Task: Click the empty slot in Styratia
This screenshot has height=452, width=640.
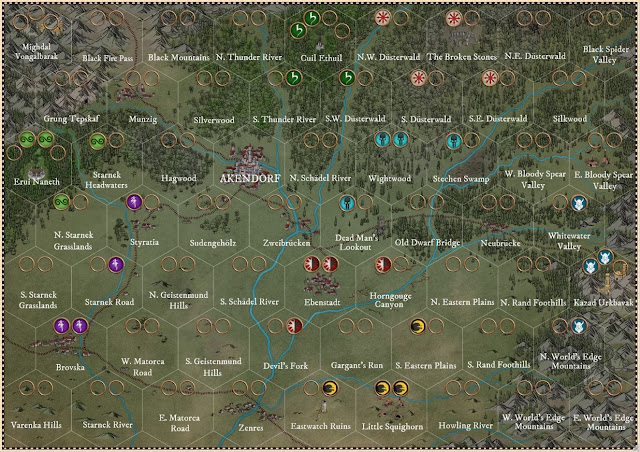Action: 152,202
